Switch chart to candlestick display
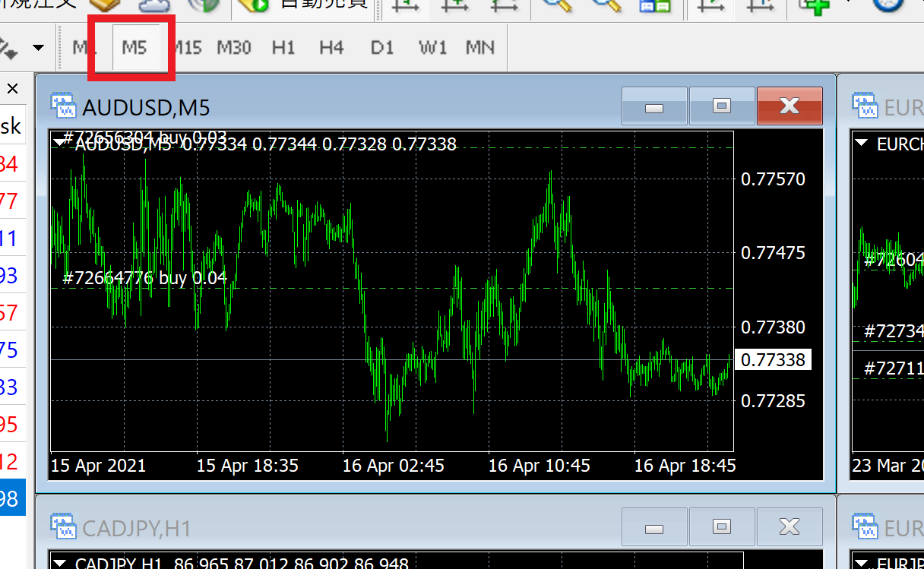This screenshot has width=924, height=569. coord(454,5)
